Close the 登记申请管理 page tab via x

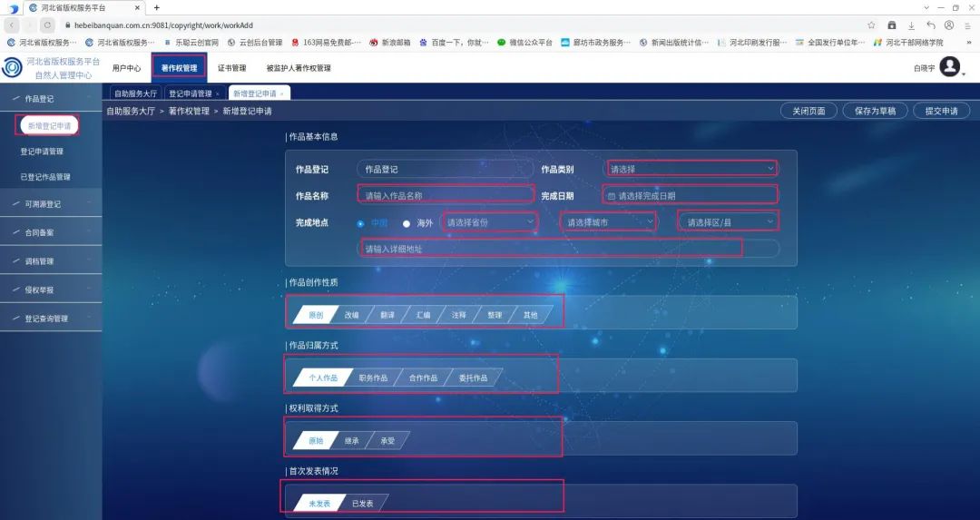[218, 93]
